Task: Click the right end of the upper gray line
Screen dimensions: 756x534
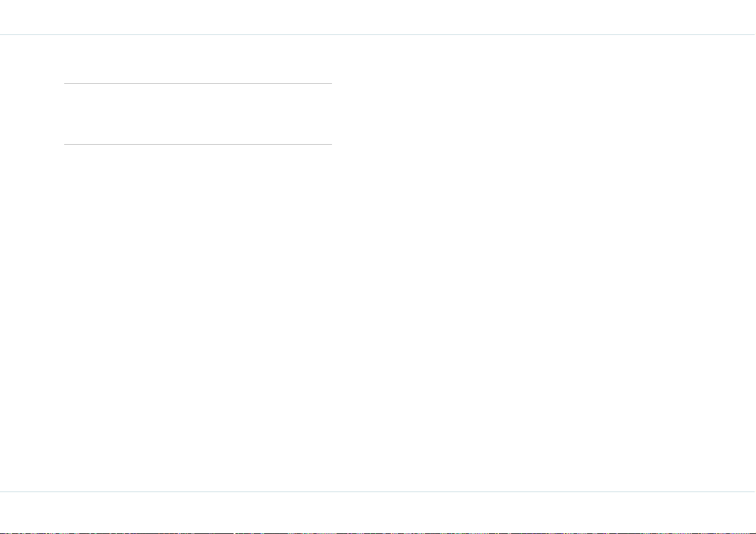Action: [x=331, y=83]
